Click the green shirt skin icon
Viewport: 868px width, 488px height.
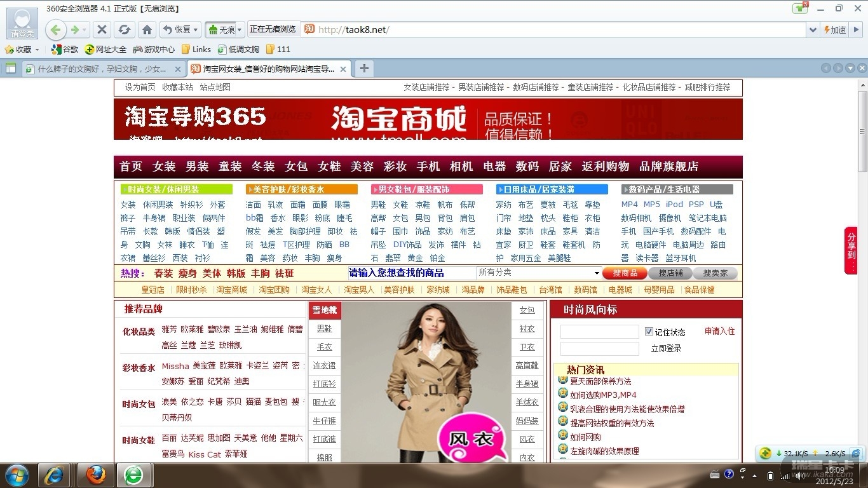click(801, 8)
